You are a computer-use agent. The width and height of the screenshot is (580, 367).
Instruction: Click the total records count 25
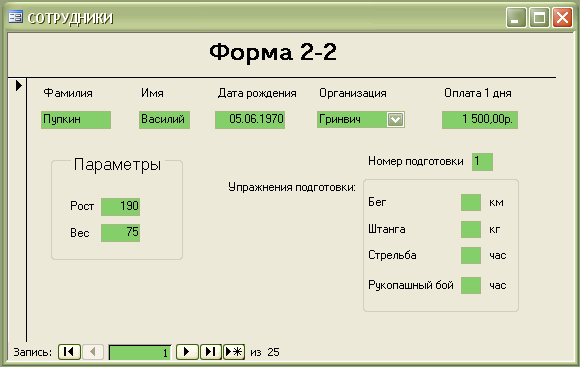[x=273, y=352]
